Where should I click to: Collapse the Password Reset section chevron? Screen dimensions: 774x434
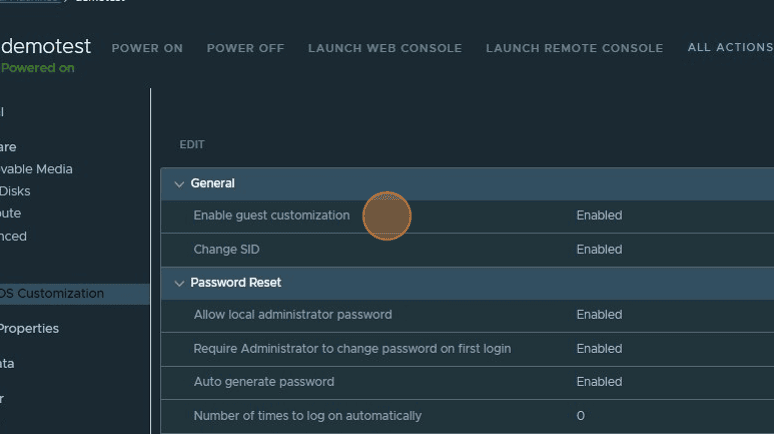pyautogui.click(x=179, y=283)
